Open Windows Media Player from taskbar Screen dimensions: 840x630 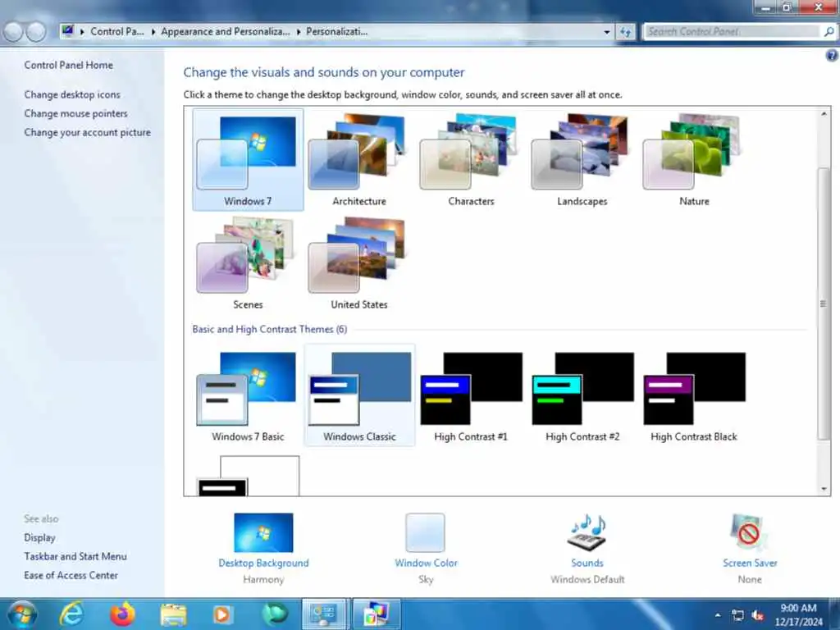222,614
